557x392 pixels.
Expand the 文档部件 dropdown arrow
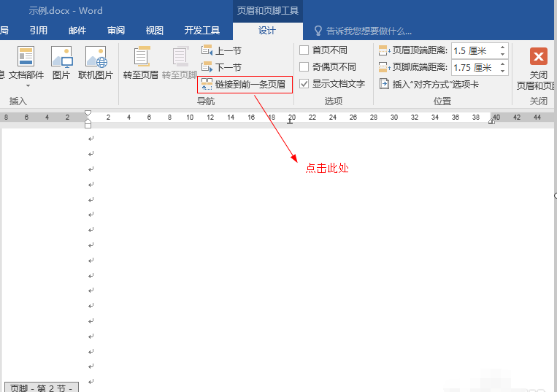pyautogui.click(x=28, y=86)
